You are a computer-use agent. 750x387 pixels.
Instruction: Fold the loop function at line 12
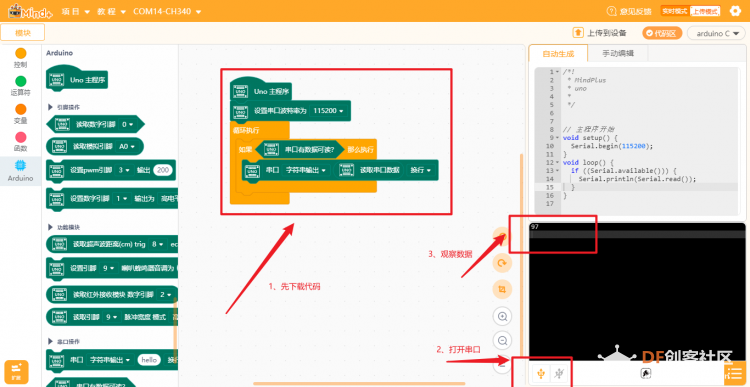pos(557,163)
